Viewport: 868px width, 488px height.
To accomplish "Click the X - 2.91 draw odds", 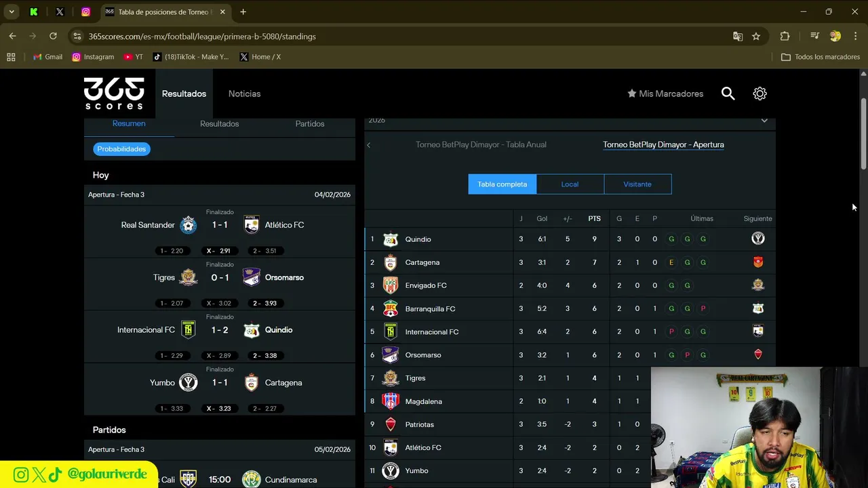I will point(218,251).
